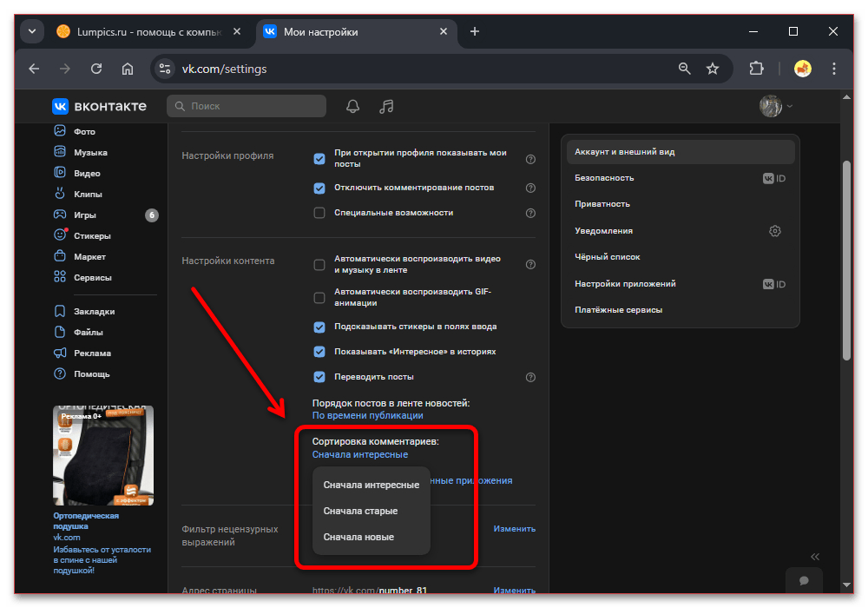Open Chrome three-dot menu
Viewport: 868px width, 608px height.
click(x=834, y=69)
